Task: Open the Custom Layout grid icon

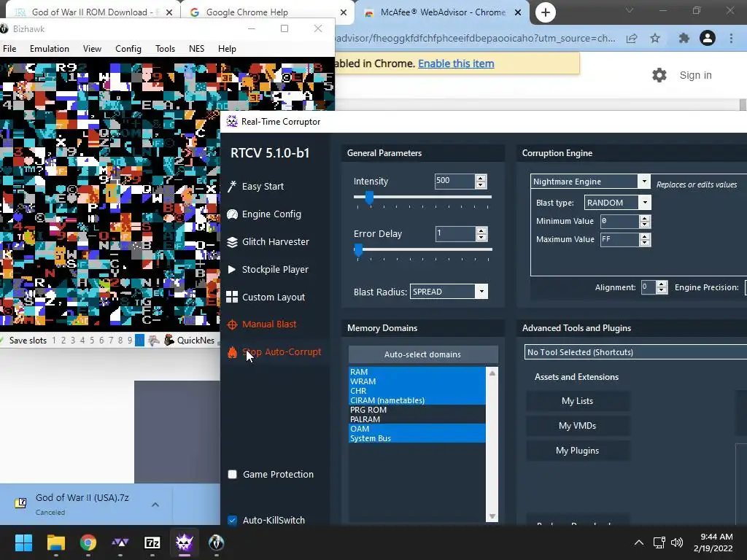Action: pyautogui.click(x=232, y=297)
